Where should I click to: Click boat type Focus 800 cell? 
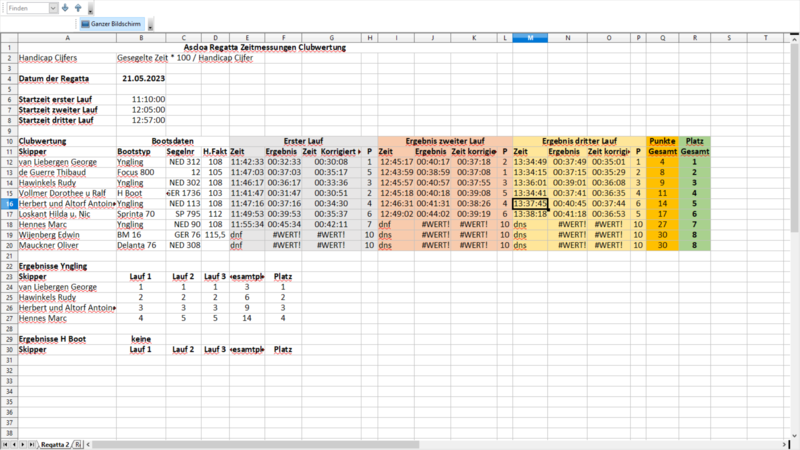(x=141, y=172)
